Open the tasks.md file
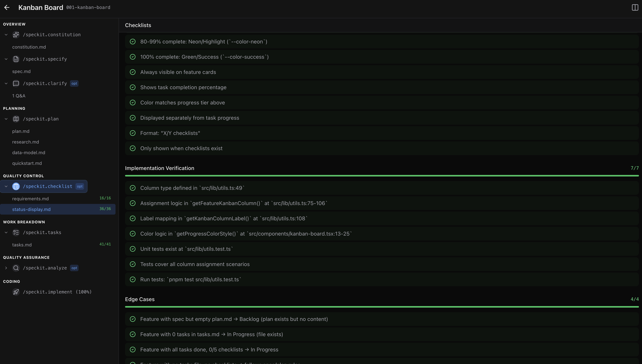The height and width of the screenshot is (364, 642). [22, 245]
